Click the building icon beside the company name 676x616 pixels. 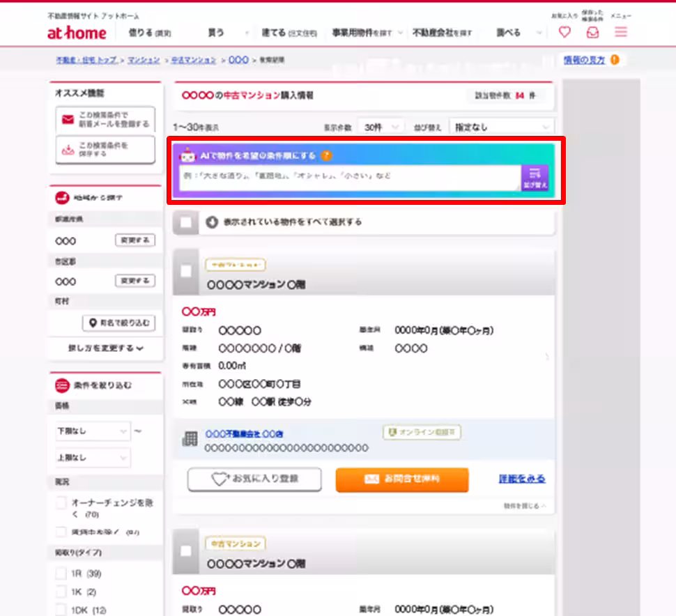(190, 439)
